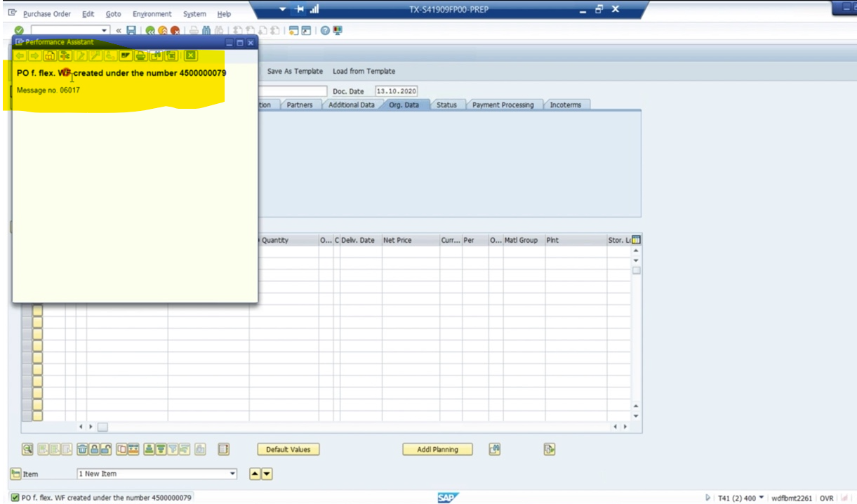The height and width of the screenshot is (504, 857).
Task: Click the Sort descending icon below table
Action: (x=160, y=449)
